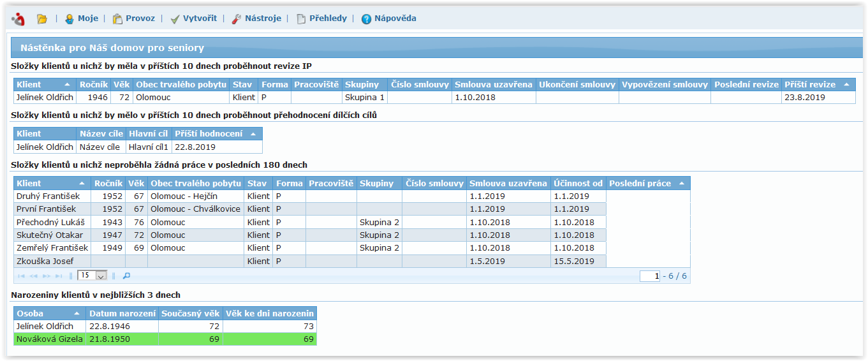Click Nováková Gizela in birthdays table

coord(50,339)
